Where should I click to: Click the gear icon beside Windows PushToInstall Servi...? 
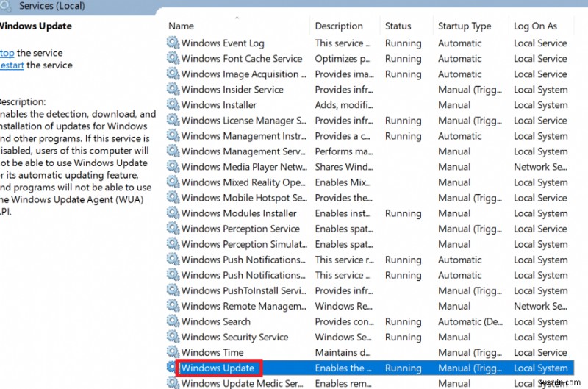click(x=173, y=290)
